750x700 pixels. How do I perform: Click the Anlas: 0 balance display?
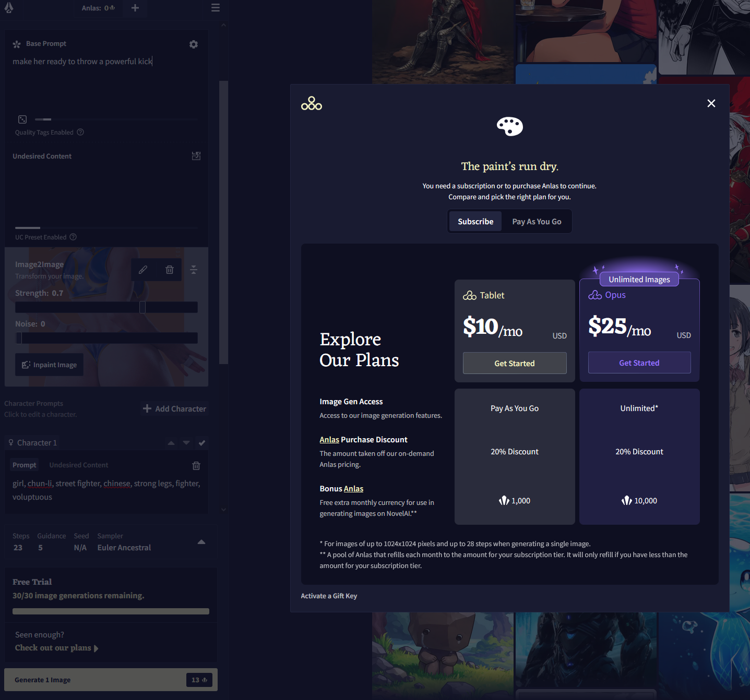pos(98,8)
